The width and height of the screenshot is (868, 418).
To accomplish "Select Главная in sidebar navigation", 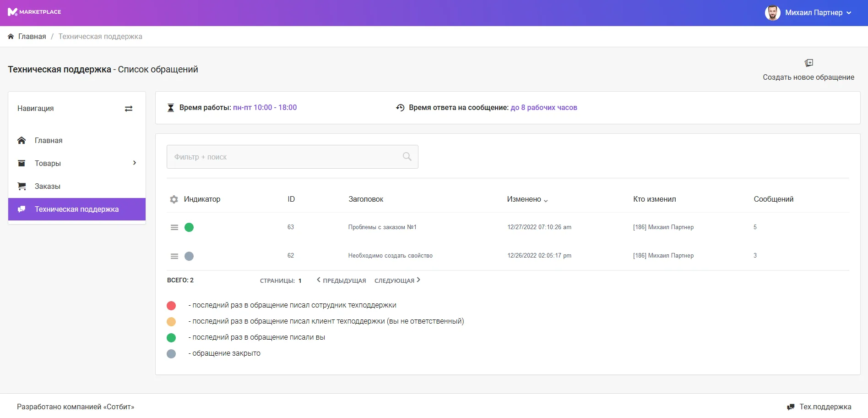I will 49,141.
